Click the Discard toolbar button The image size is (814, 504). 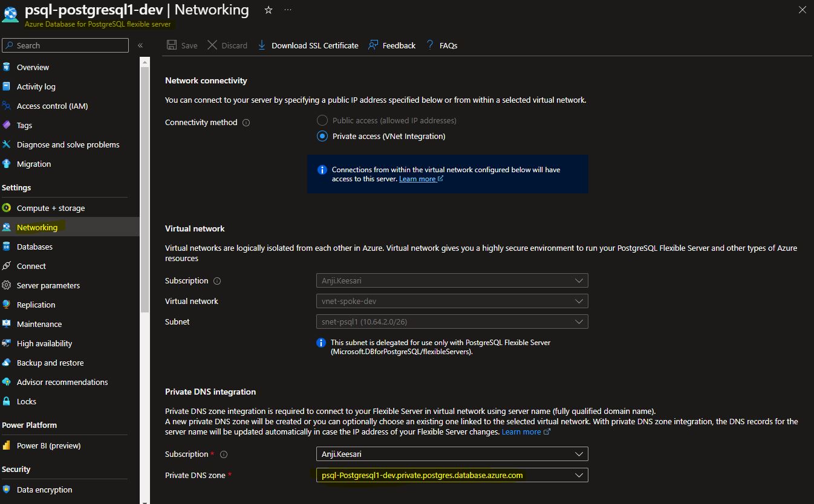tap(227, 45)
